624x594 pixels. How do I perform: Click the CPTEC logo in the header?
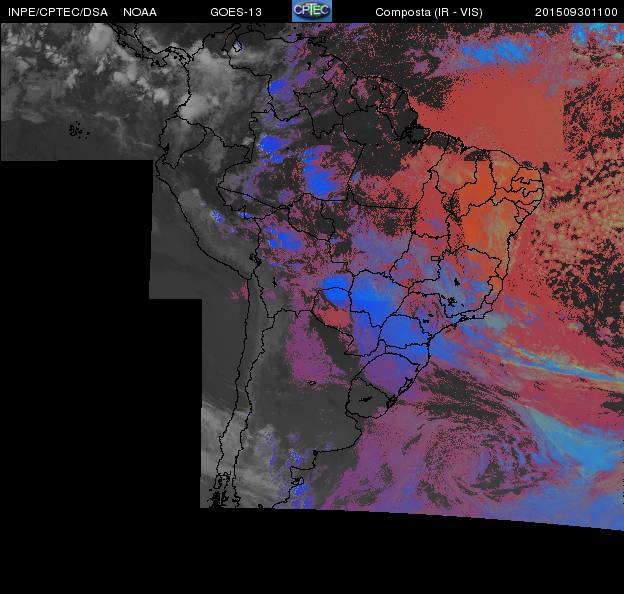(x=312, y=11)
